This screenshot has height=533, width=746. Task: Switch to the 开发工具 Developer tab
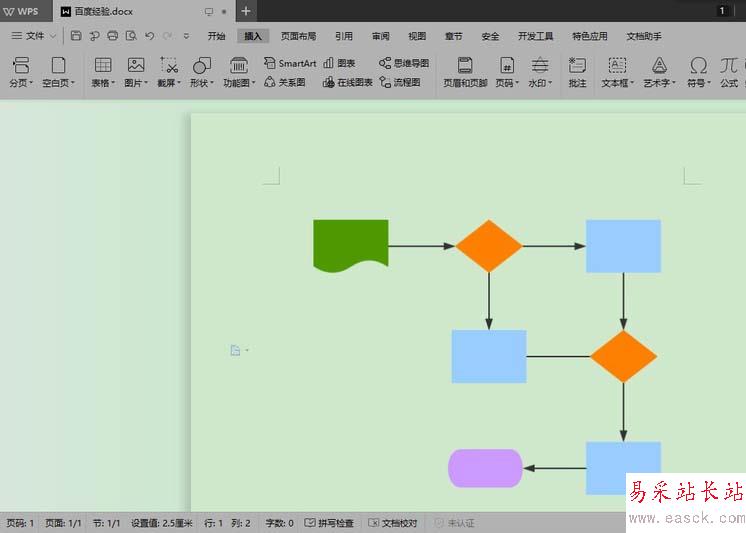(x=535, y=36)
